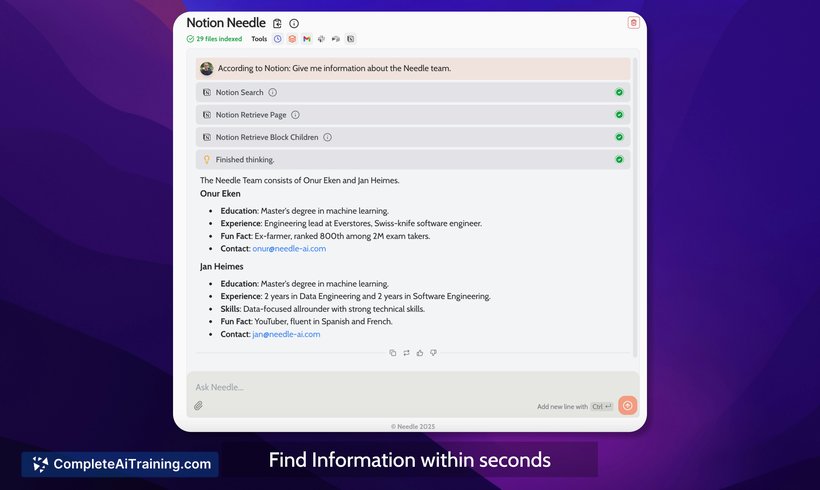820x490 pixels.
Task: Select the Gmail tool icon
Action: (307, 39)
